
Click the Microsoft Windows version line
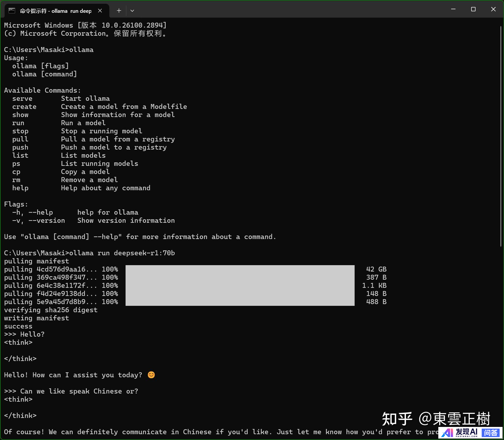coord(85,26)
